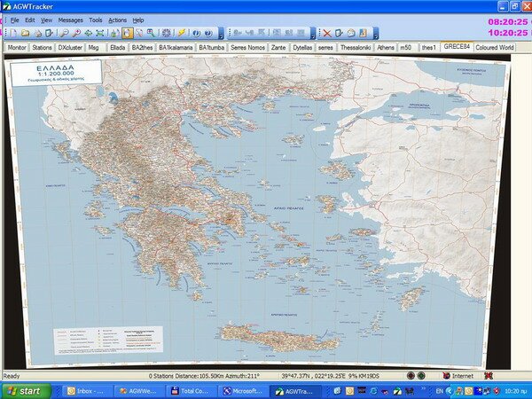Click the New document toolbar icon
The image size is (532, 399).
[x=13, y=34]
